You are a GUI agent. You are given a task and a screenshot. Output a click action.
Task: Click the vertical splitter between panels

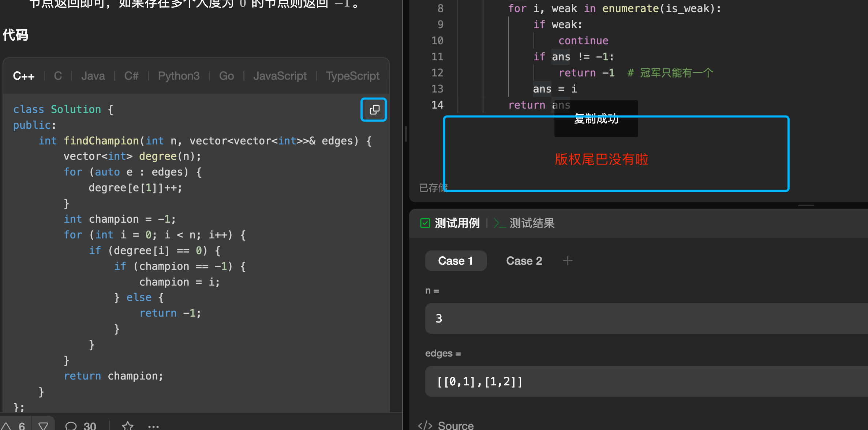click(x=405, y=134)
